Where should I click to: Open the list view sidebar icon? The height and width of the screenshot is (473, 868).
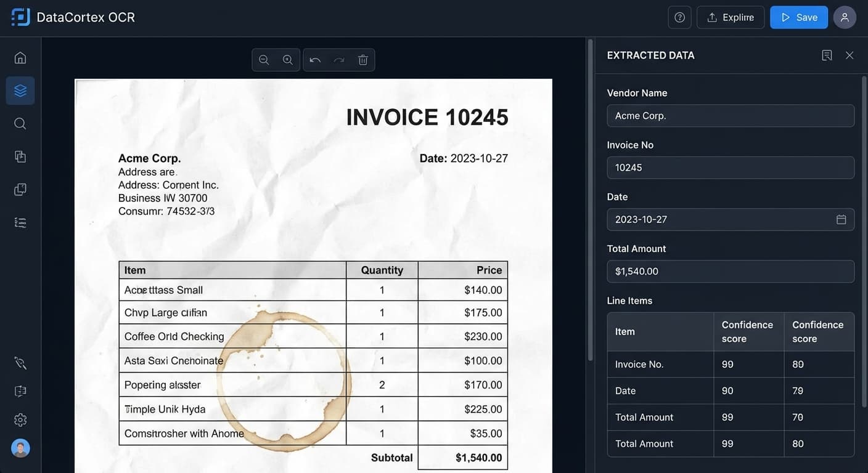point(20,222)
